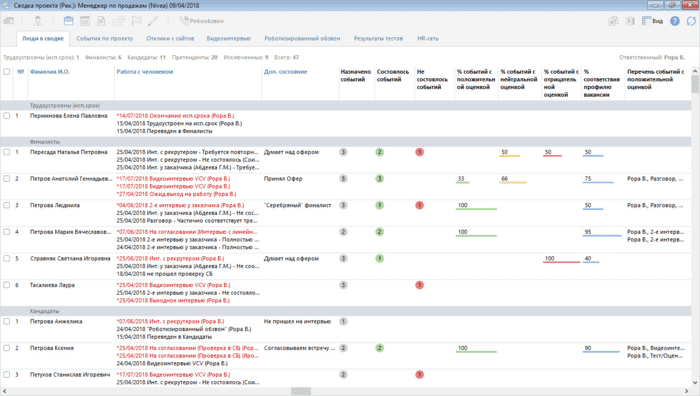Click red badge in Петрова Людмила row
700x396 pixels.
coord(419,205)
